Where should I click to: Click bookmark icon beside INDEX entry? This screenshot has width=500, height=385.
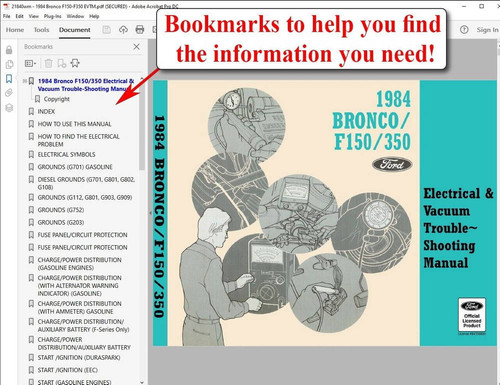[x=31, y=111]
